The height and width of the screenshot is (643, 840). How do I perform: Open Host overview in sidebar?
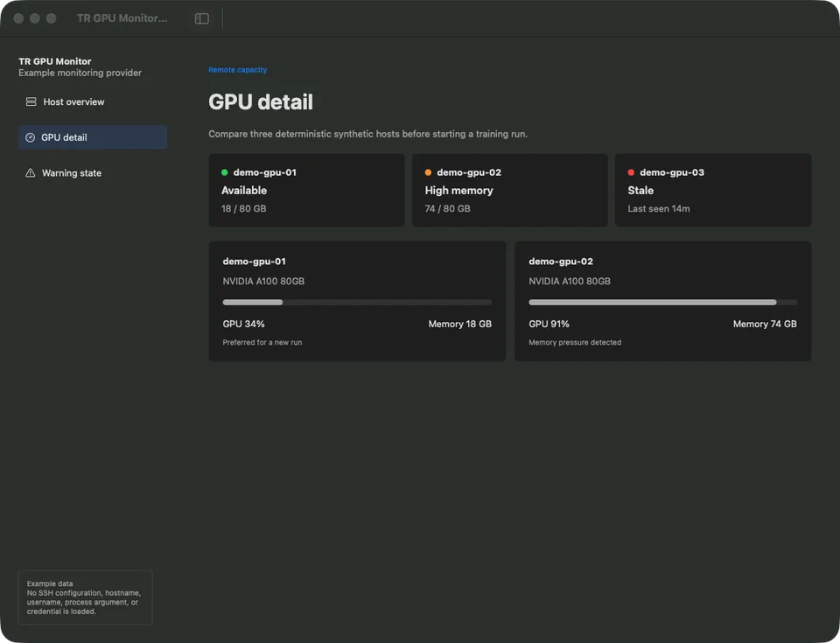[93, 101]
